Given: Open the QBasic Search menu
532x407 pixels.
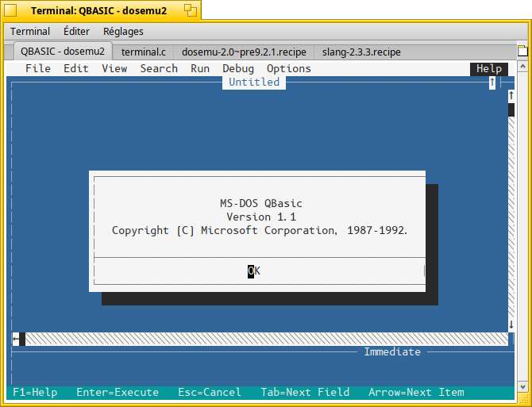Looking at the screenshot, I should (x=159, y=69).
